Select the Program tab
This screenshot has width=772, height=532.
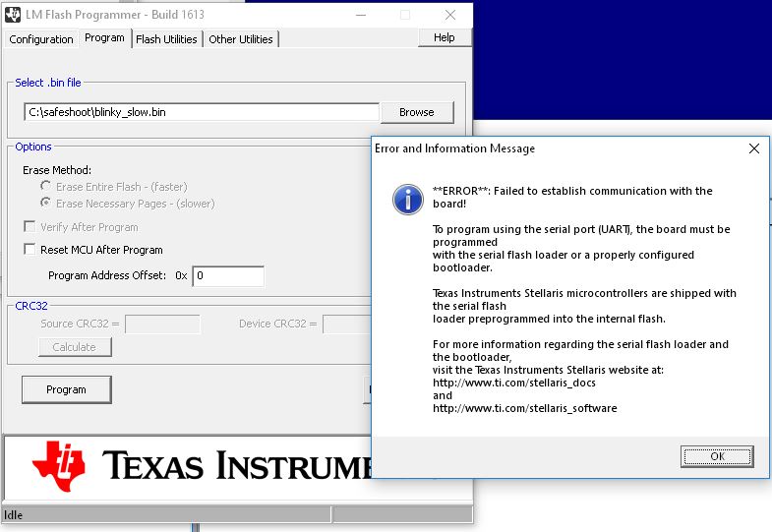[x=104, y=38]
